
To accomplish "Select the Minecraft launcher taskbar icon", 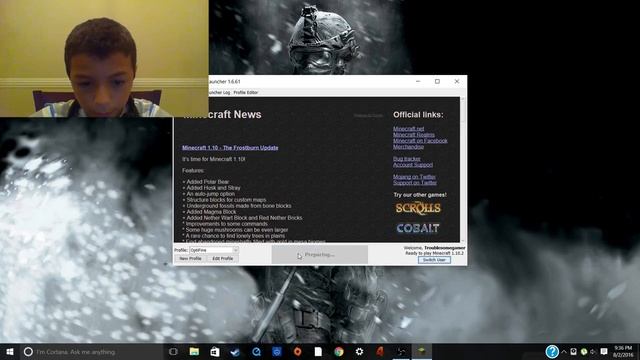I will pyautogui.click(x=421, y=351).
